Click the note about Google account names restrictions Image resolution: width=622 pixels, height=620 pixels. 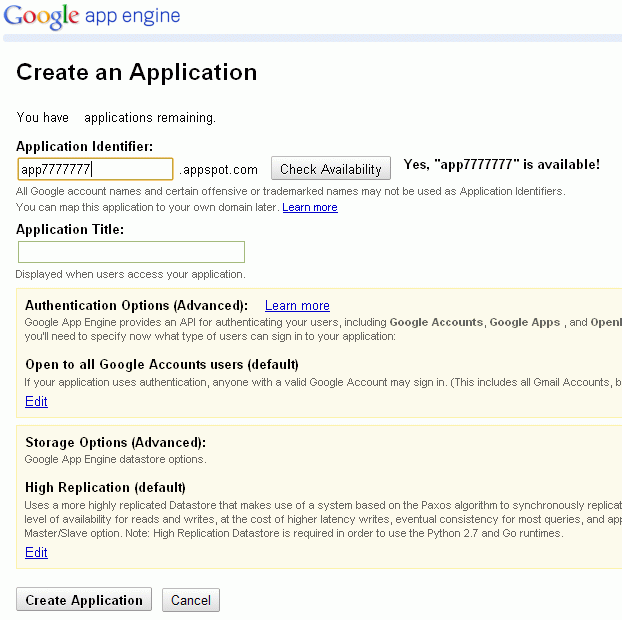[x=291, y=191]
